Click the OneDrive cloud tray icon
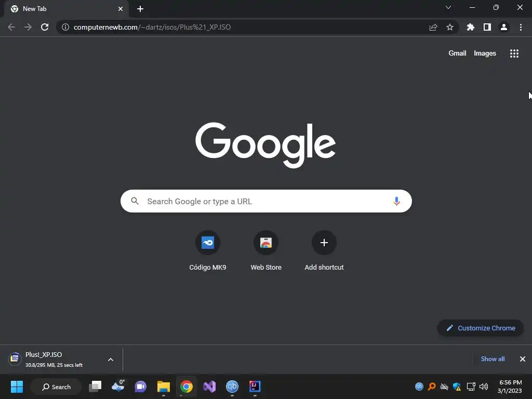 pos(444,387)
